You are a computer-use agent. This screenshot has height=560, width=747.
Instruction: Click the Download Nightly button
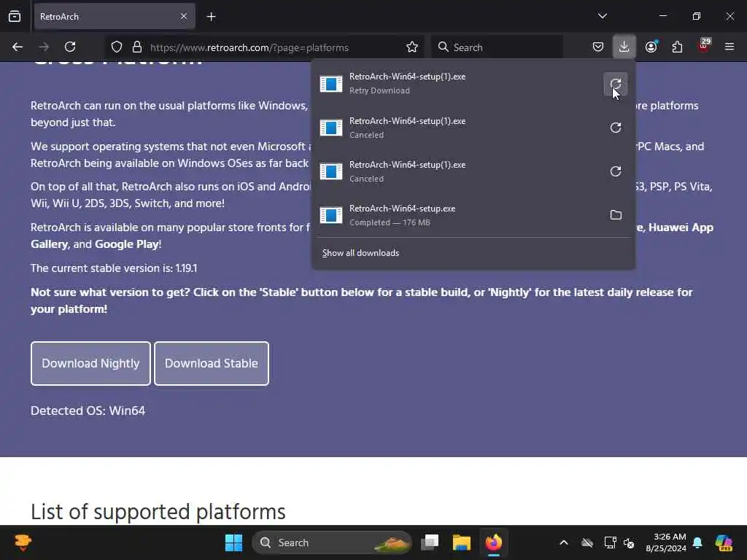(x=90, y=363)
